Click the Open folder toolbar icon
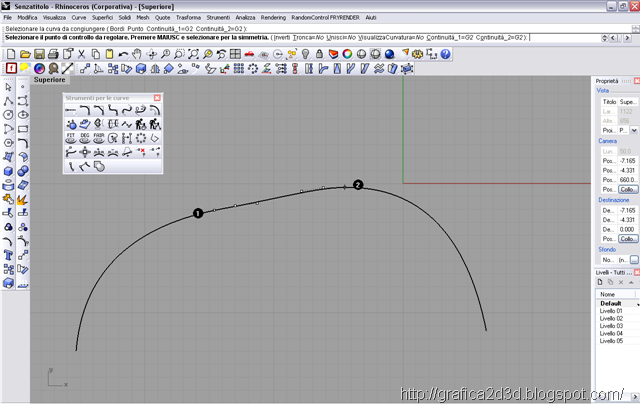The width and height of the screenshot is (640, 405). click(27, 53)
